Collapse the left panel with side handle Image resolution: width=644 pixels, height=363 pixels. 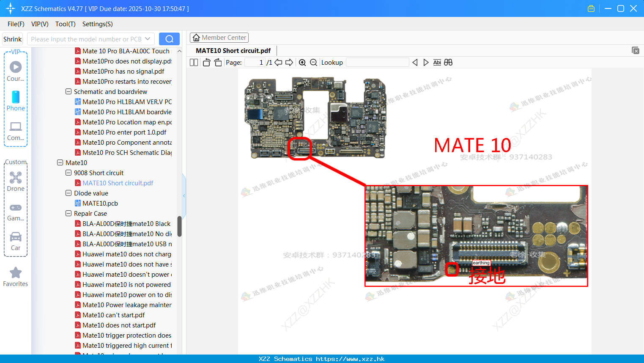[x=184, y=195]
